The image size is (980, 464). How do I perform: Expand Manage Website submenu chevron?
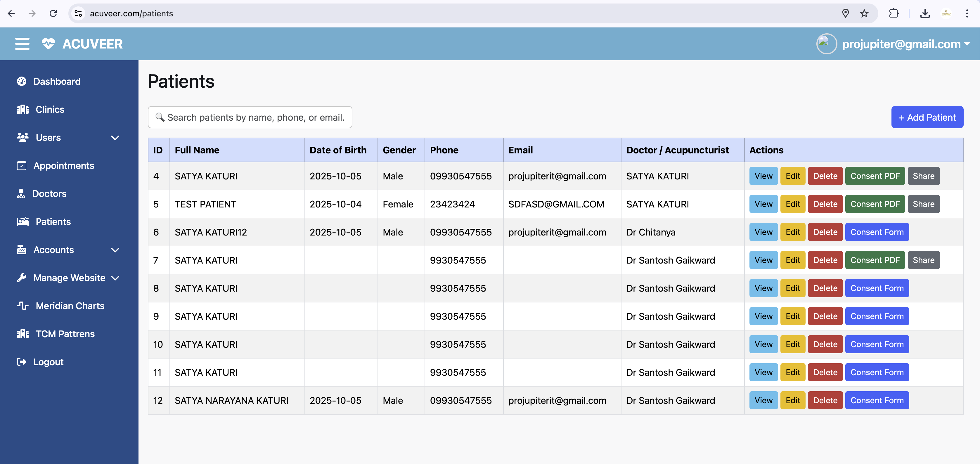coord(115,278)
